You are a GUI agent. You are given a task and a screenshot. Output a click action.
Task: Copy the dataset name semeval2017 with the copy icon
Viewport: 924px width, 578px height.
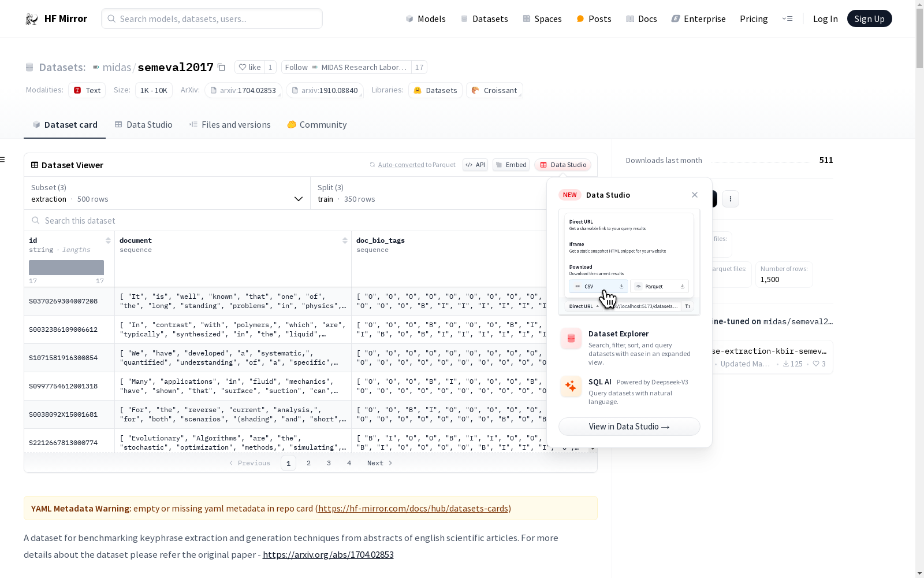click(x=221, y=67)
